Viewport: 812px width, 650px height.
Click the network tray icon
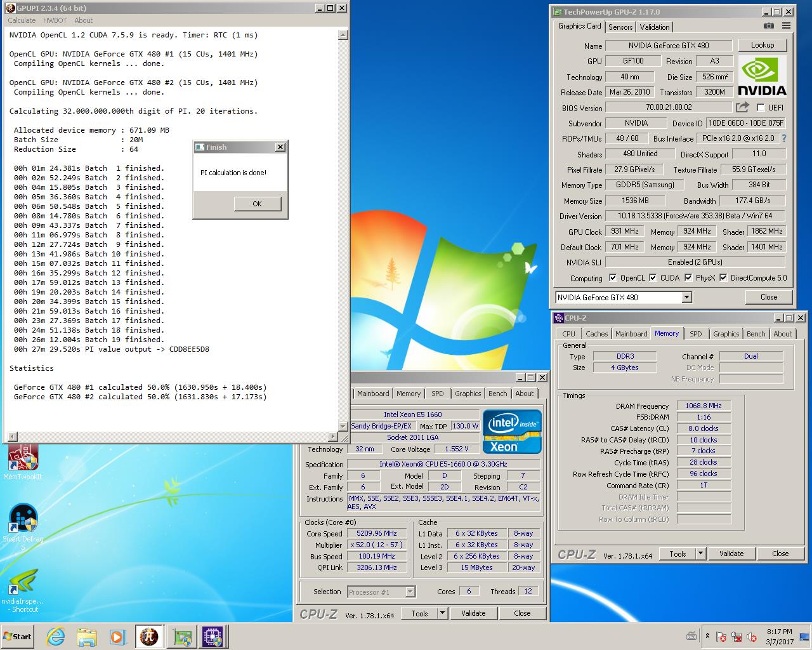coord(737,637)
